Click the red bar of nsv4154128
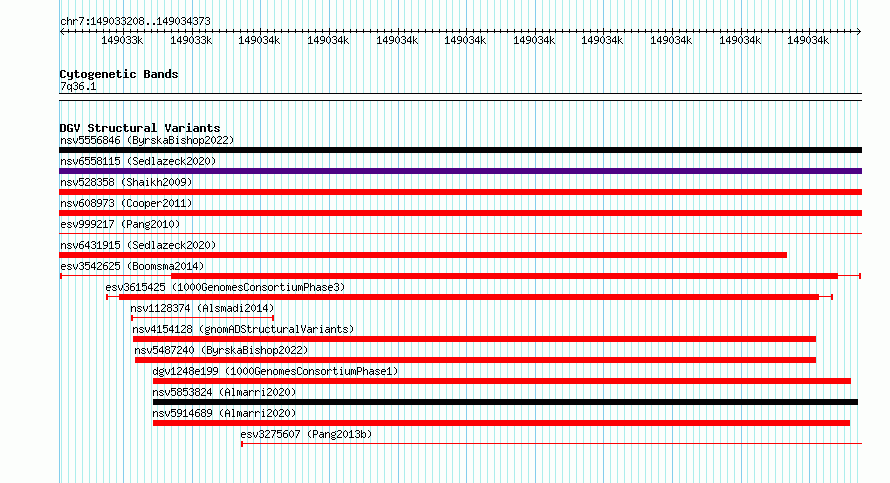Screen dimensions: 890x483 pos(474,339)
